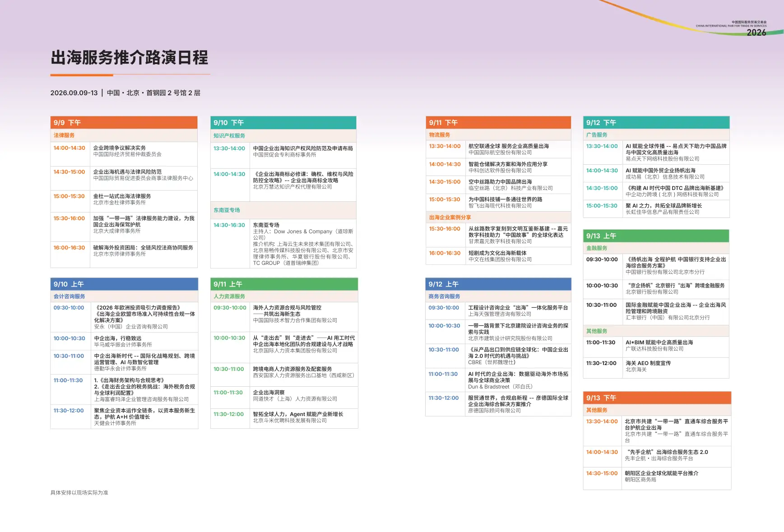
Task: Select 聚 AI 之力，共拓全球品牌新增长
Action: coord(663,206)
